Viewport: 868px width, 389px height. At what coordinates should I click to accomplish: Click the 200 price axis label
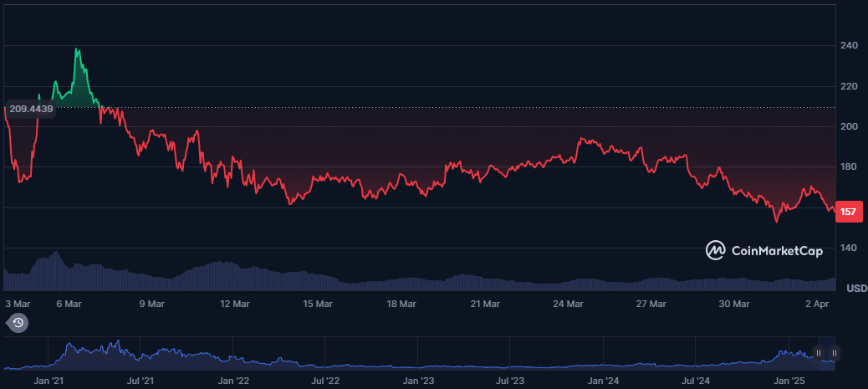849,127
